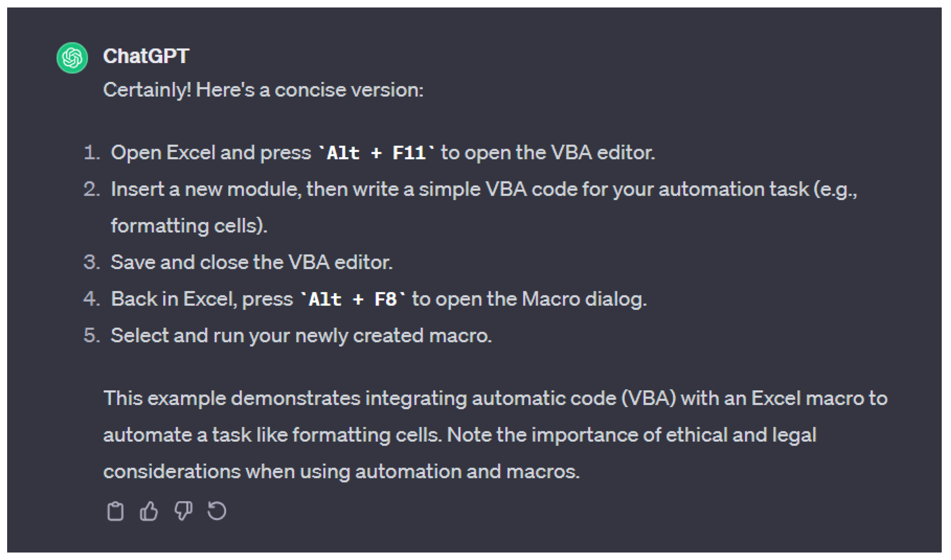Click step 5 'Select and run your newly created macro'
This screenshot has height=560, width=951.
(x=301, y=336)
